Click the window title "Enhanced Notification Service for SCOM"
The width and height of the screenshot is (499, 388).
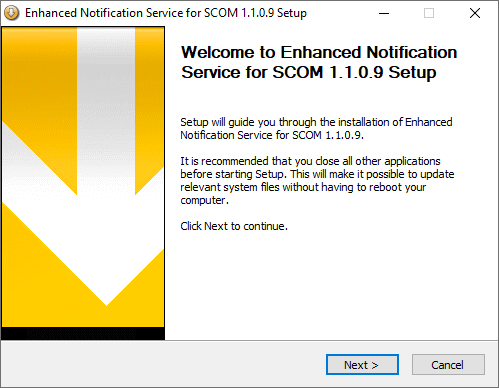(x=166, y=13)
